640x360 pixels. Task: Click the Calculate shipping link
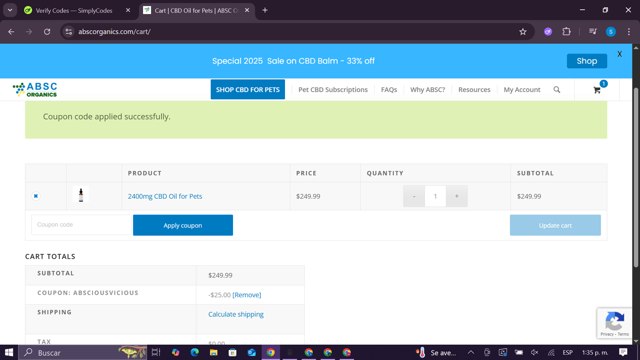tap(236, 314)
